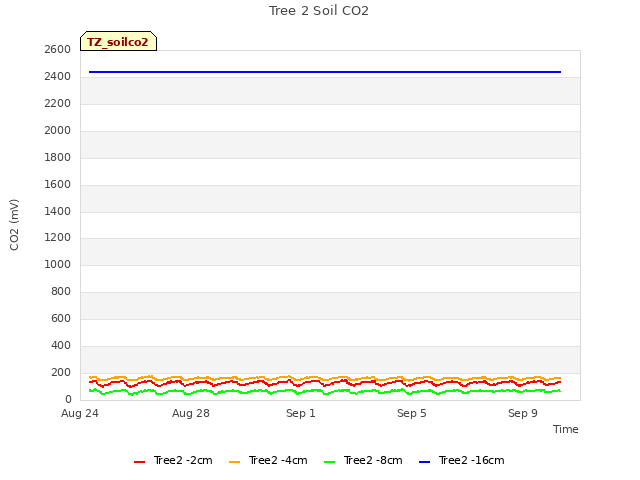Click the red Tree2 -2cm data line
This screenshot has width=640, height=480.
point(325,382)
